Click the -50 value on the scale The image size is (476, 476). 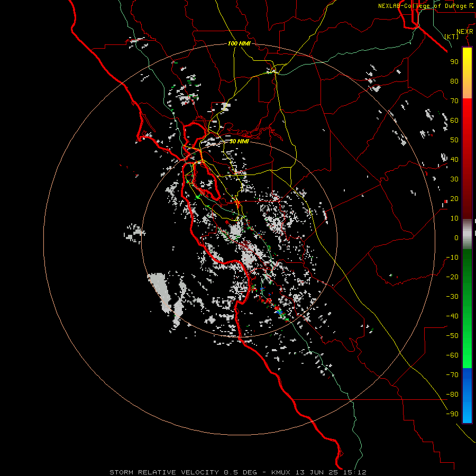pyautogui.click(x=452, y=336)
